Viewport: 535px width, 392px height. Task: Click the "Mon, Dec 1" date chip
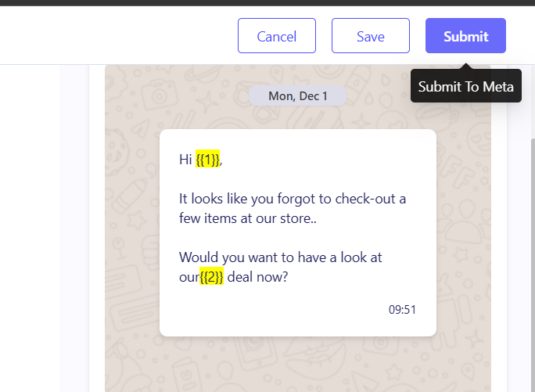[x=298, y=95]
